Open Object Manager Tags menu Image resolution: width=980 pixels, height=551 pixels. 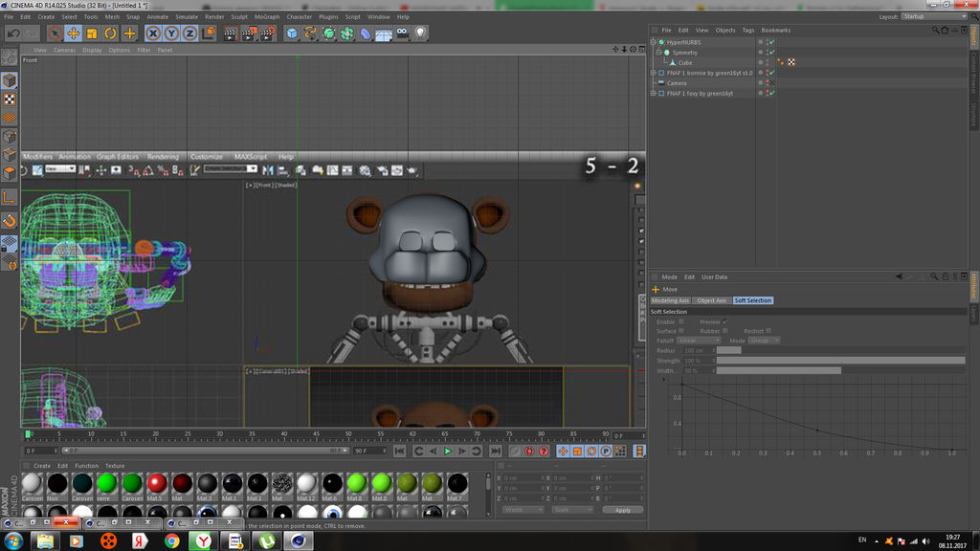(x=748, y=30)
